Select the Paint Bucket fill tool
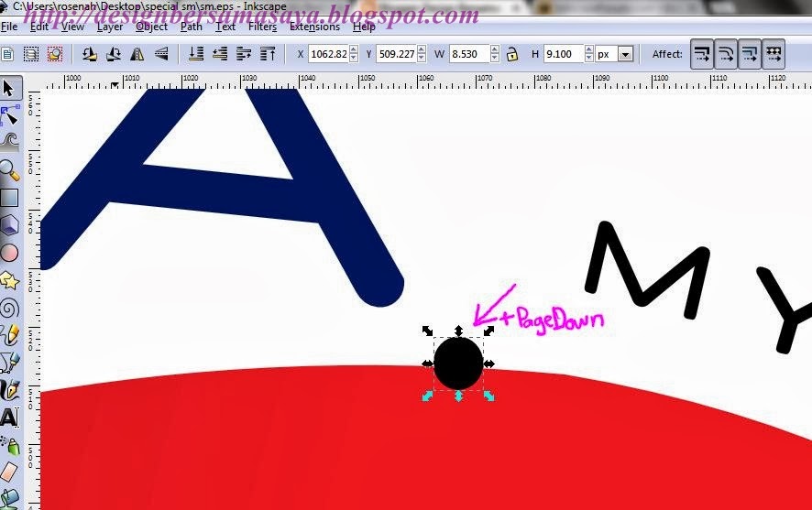812x510 pixels. click(9, 498)
